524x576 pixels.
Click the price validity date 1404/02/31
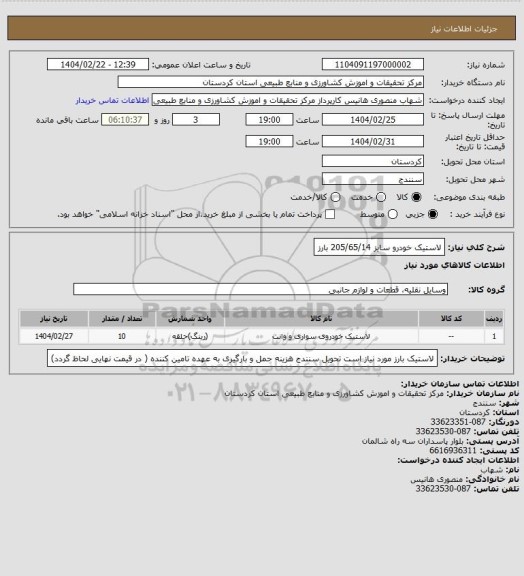tap(373, 141)
